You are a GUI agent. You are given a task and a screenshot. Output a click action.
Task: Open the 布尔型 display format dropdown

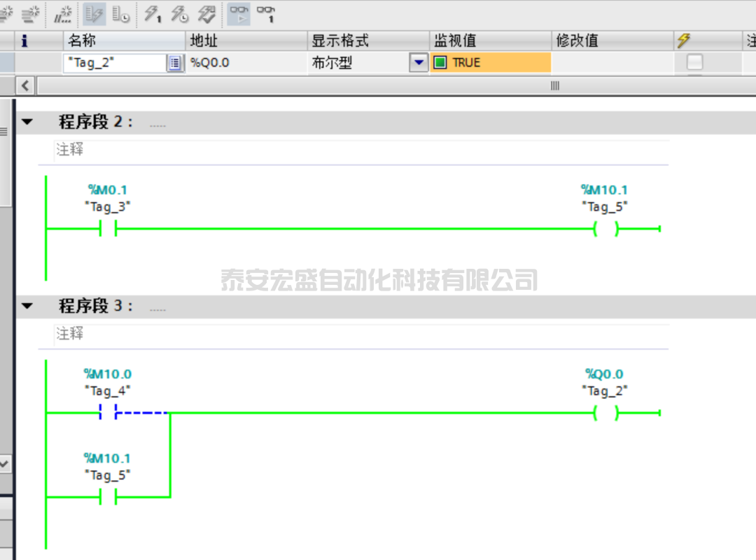pyautogui.click(x=419, y=63)
